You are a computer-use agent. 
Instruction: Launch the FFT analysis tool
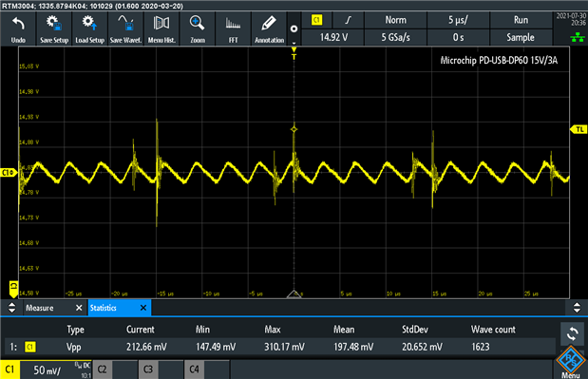[x=234, y=28]
